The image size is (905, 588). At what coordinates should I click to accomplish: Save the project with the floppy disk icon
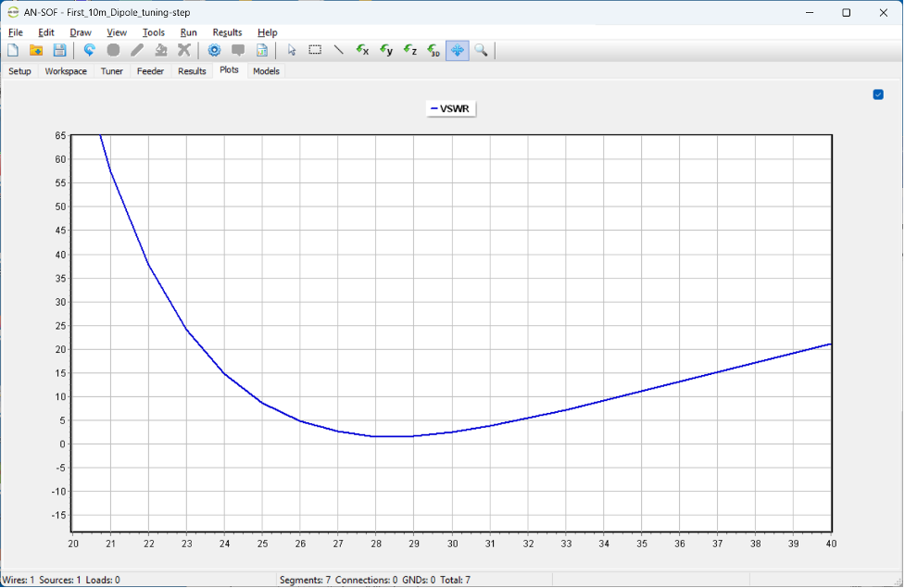59,50
